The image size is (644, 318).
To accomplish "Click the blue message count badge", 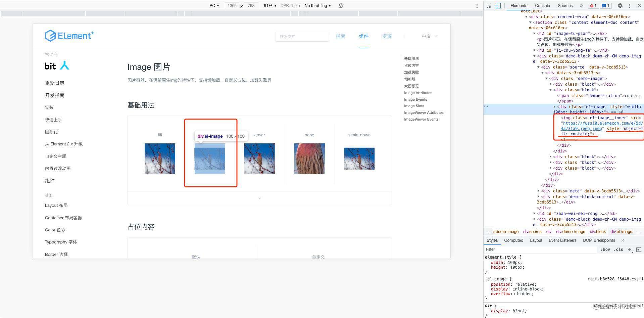I will [605, 6].
